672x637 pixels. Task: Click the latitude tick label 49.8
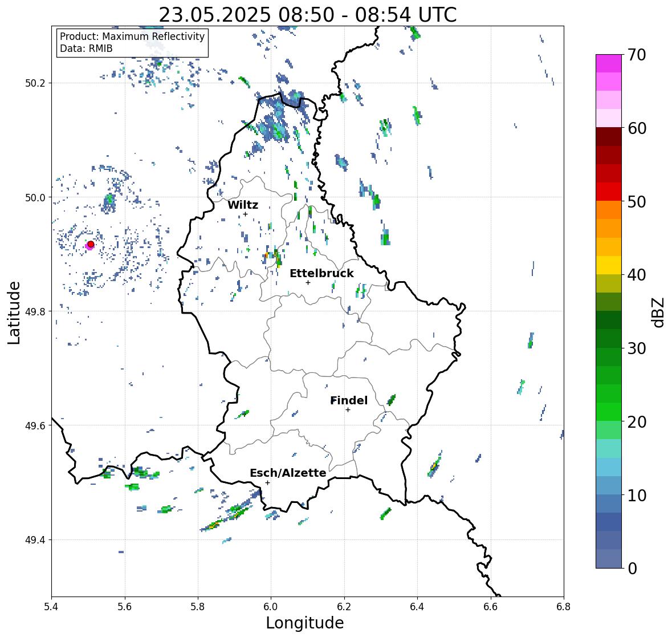[x=35, y=311]
